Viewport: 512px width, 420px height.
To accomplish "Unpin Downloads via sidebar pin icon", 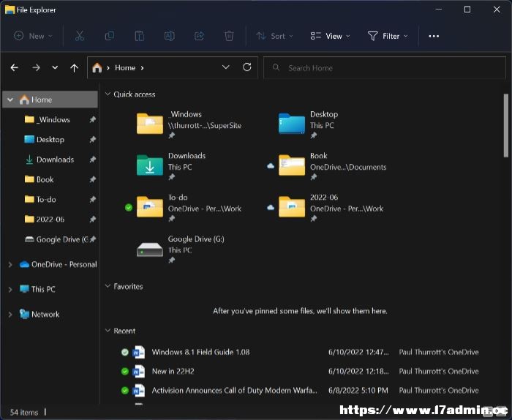I will click(x=93, y=160).
